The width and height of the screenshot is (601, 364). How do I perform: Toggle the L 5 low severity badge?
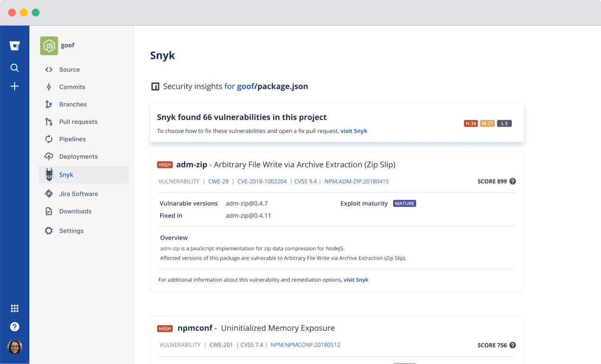[x=504, y=123]
